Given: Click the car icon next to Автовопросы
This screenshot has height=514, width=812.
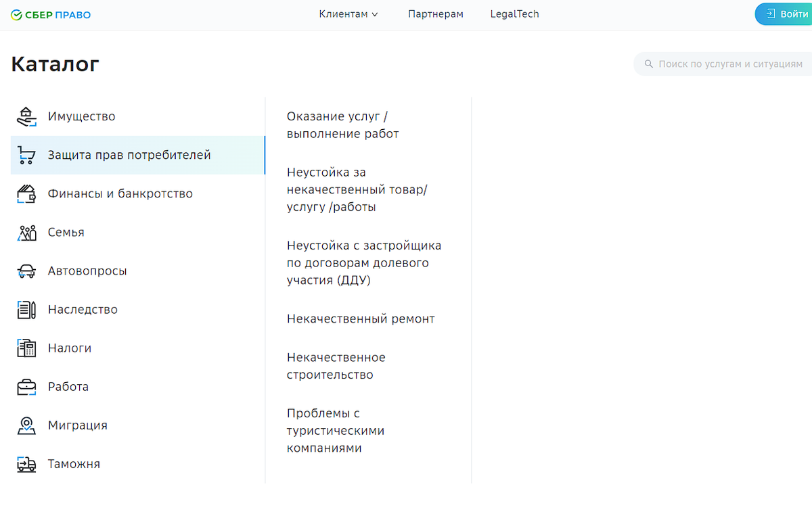Looking at the screenshot, I should pyautogui.click(x=26, y=271).
